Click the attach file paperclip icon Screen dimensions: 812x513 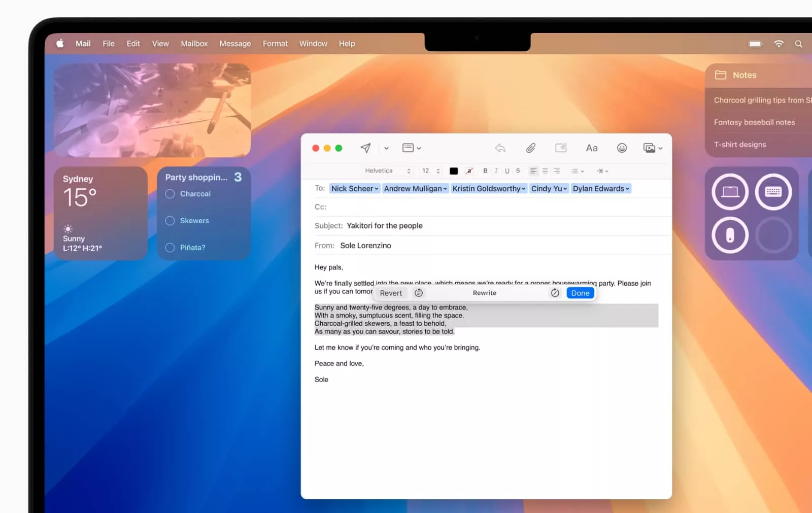[x=530, y=148]
